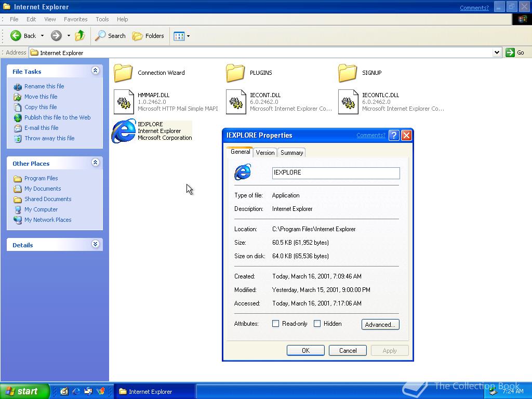Select the SIGNUP folder icon
Screen dimensions: 532x399
pos(348,73)
